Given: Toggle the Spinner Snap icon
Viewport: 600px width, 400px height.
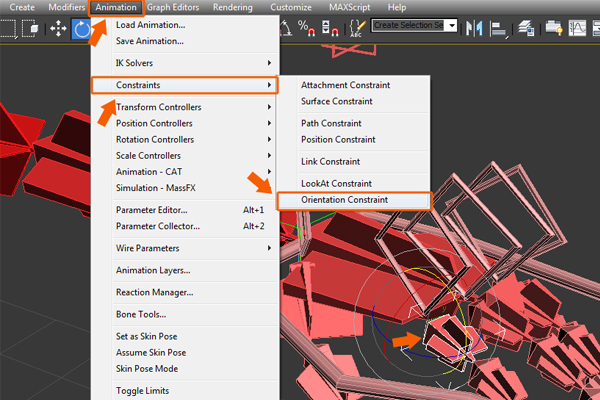Looking at the screenshot, I should pos(330,28).
